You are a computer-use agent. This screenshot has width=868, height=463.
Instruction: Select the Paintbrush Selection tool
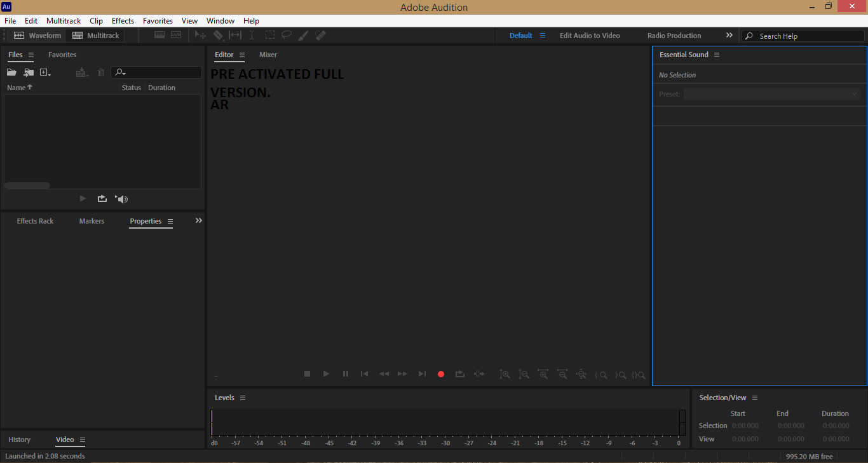click(x=304, y=36)
